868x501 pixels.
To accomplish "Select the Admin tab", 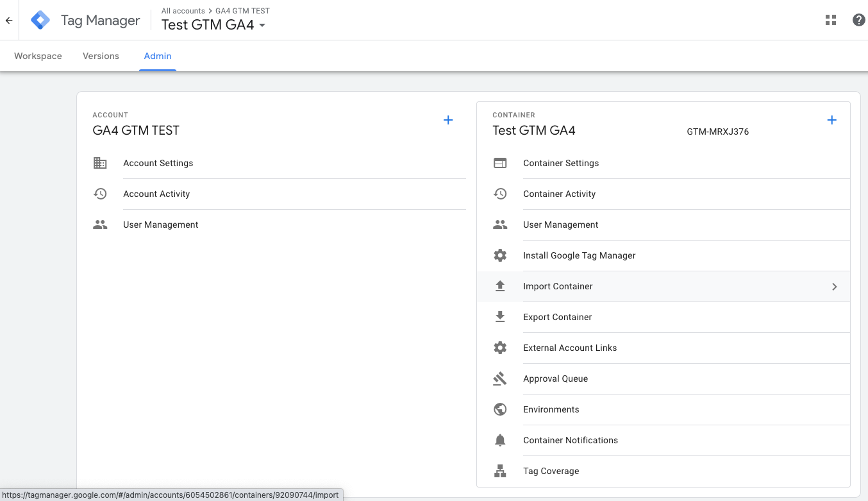I will pos(158,56).
